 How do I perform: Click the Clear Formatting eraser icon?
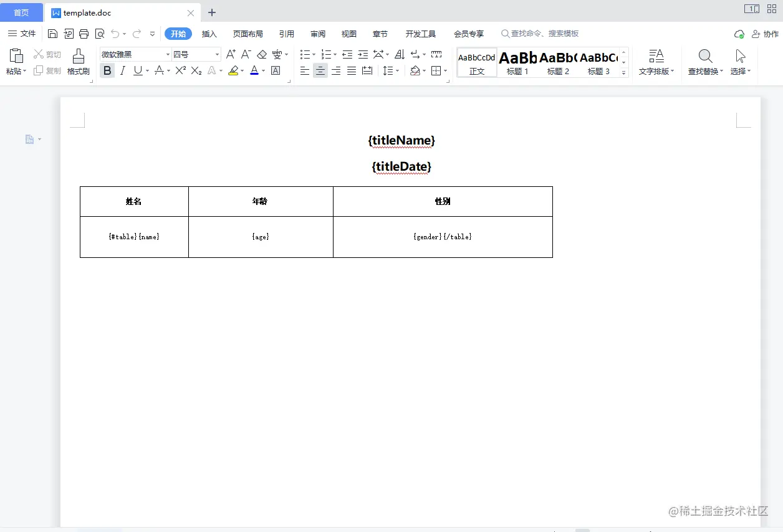tap(262, 55)
